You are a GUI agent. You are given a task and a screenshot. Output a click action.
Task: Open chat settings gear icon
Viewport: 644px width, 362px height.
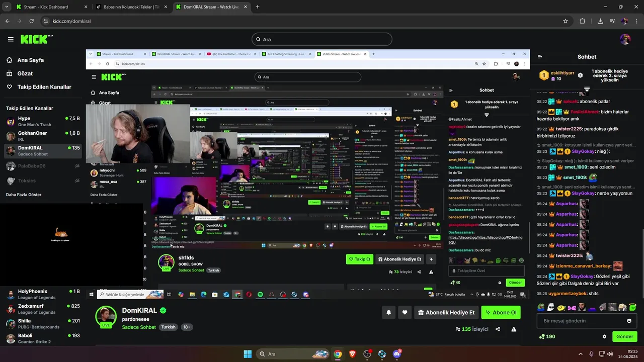tap(604, 336)
